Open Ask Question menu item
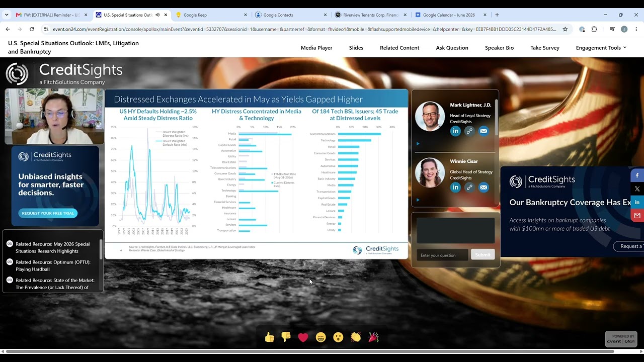This screenshot has height=362, width=644. (452, 48)
